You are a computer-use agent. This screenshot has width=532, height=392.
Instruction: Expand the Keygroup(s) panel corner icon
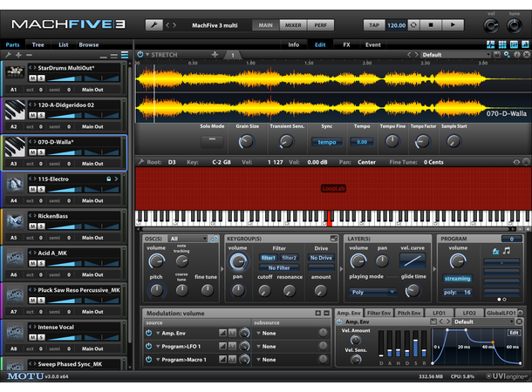click(334, 239)
